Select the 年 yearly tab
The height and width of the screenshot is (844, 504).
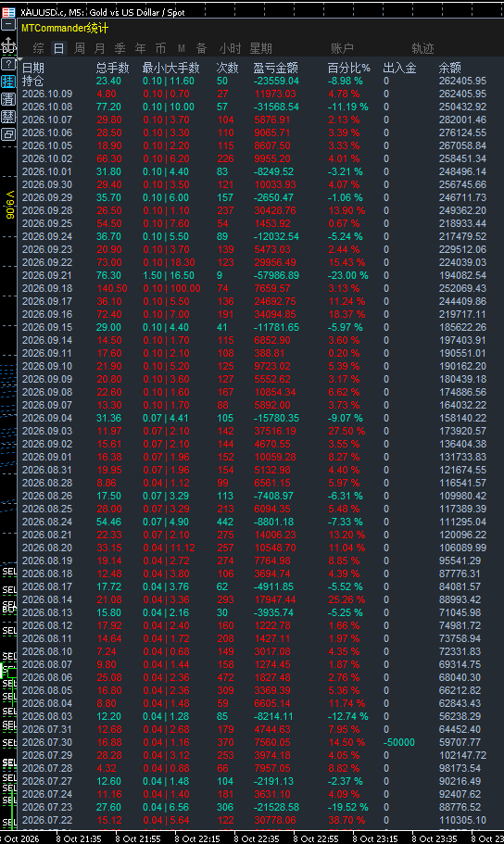141,48
